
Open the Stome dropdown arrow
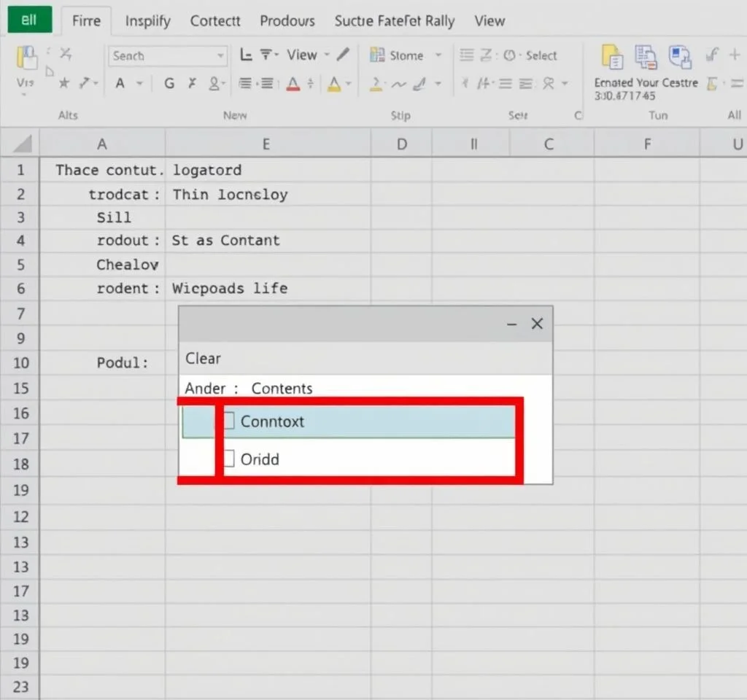point(438,55)
